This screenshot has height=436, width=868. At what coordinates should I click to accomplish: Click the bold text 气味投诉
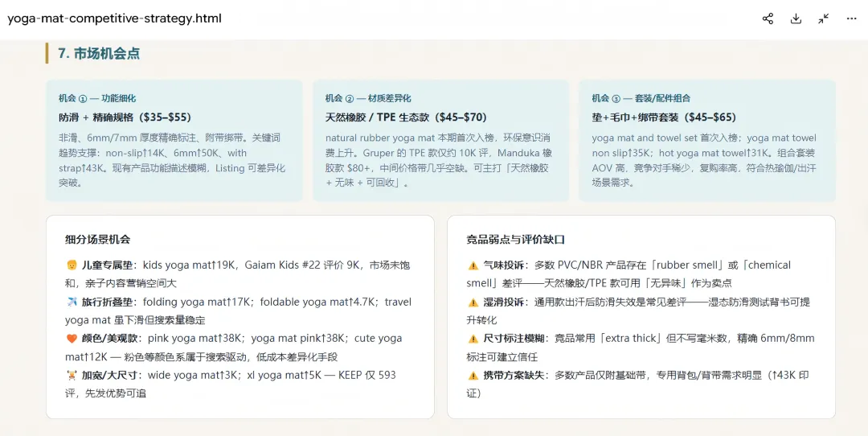(504, 265)
